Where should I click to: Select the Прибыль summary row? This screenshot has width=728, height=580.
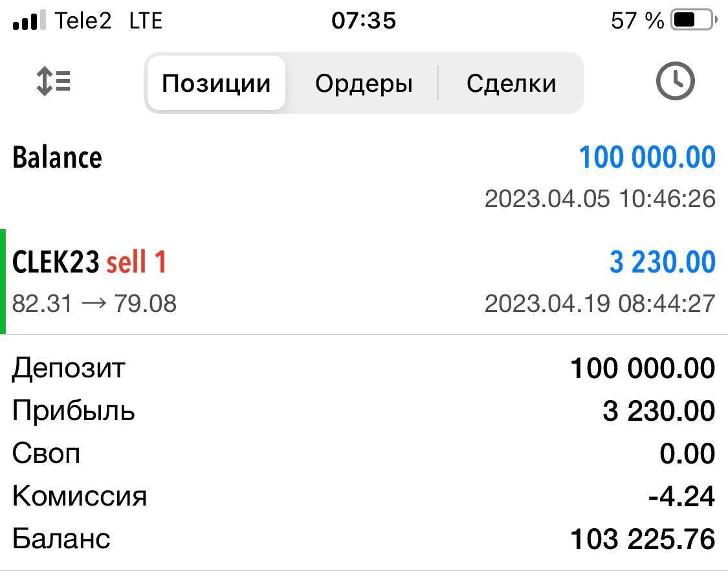[364, 411]
